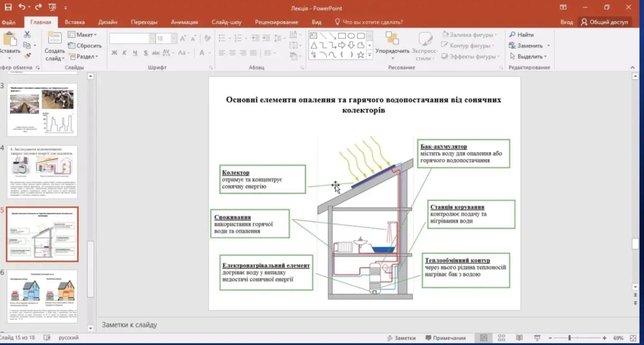Toggle bold Ж formatting

pos(114,53)
